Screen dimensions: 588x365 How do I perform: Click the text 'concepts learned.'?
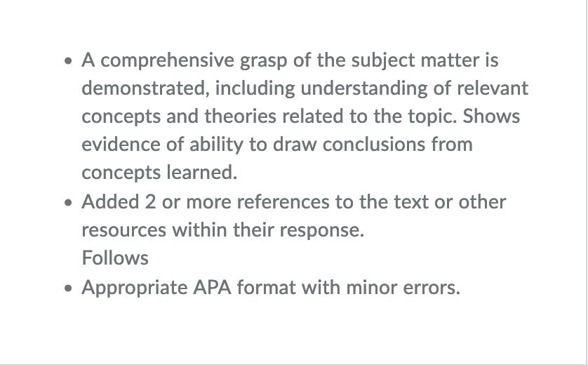point(159,173)
